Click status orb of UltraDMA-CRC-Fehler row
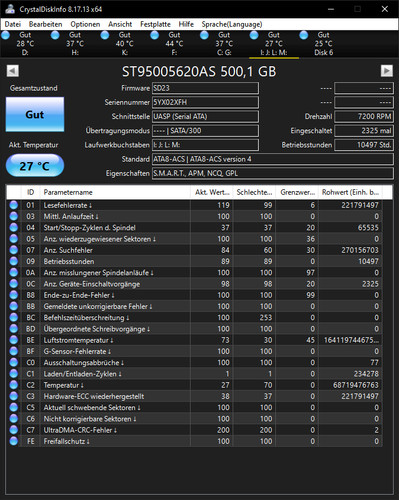399x500 pixels. [x=14, y=430]
